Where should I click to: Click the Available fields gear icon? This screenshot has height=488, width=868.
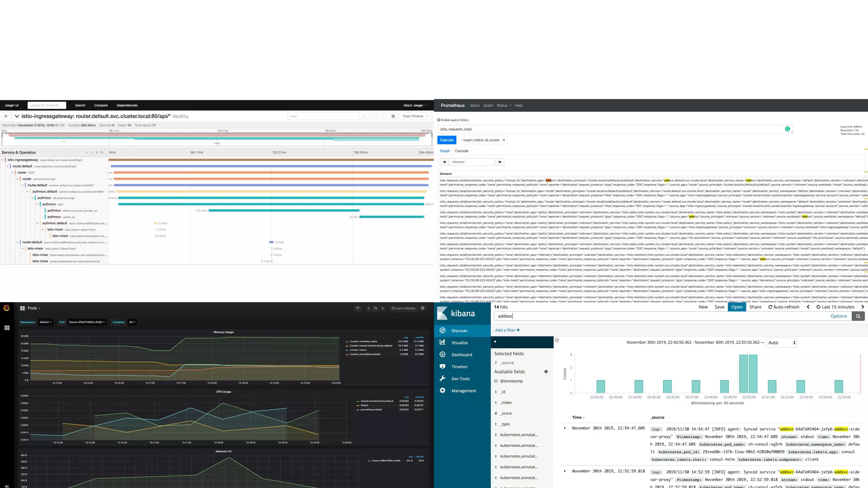(546, 372)
